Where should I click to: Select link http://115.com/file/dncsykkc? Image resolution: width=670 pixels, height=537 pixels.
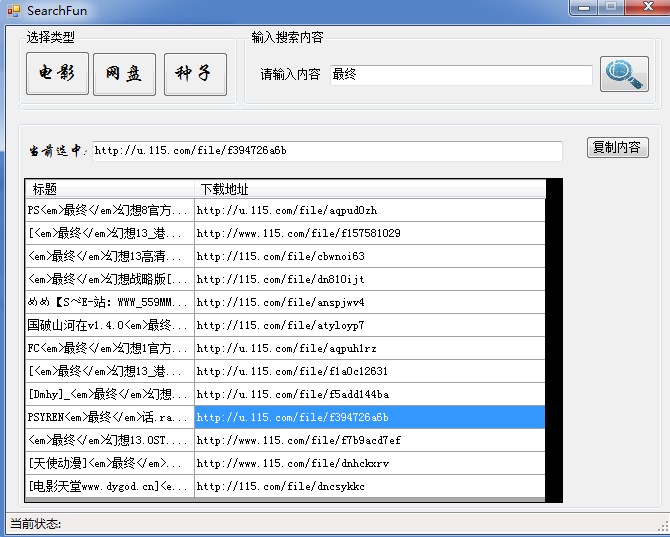coord(370,487)
